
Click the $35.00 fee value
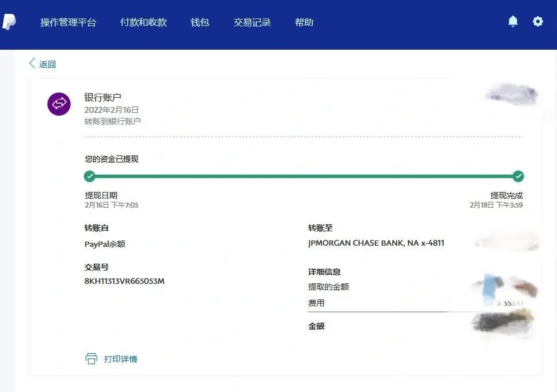510,303
